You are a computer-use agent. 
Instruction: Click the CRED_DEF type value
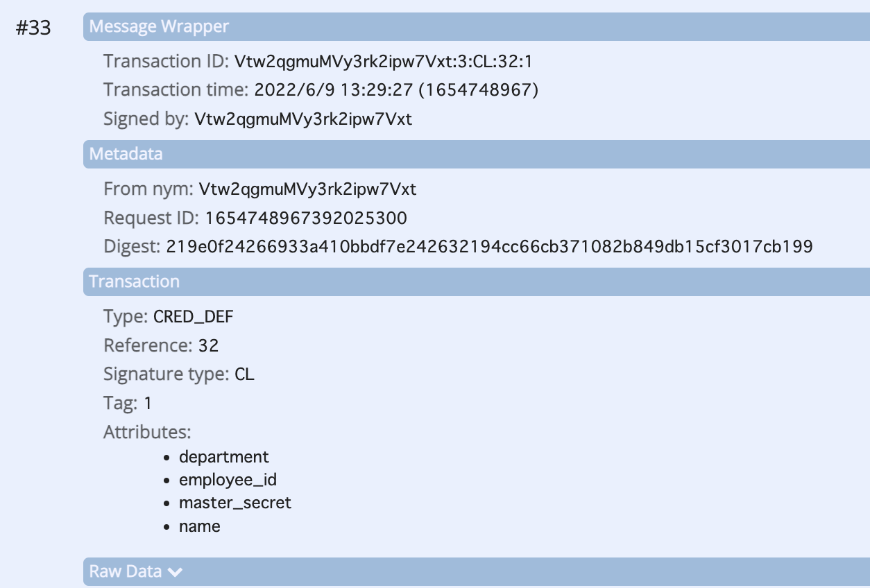click(194, 318)
